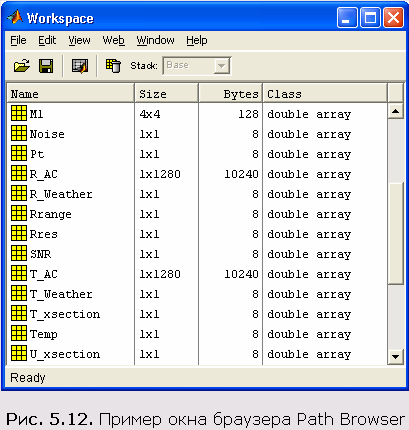Sort by the Bytes column header

point(230,93)
